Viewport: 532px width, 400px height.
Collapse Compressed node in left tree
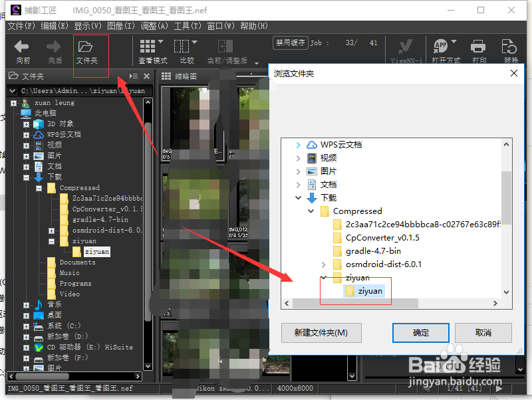(x=39, y=188)
